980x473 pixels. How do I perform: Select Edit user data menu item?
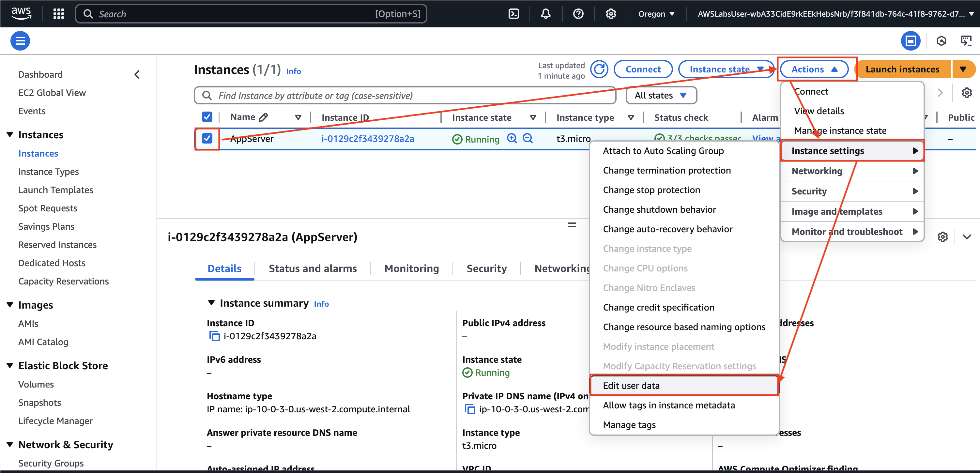[x=631, y=386]
